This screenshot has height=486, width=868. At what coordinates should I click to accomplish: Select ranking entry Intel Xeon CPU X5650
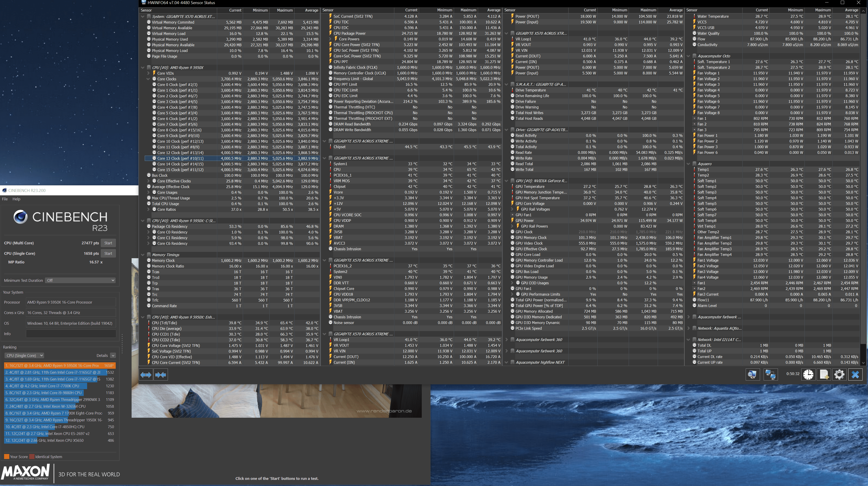click(x=60, y=440)
